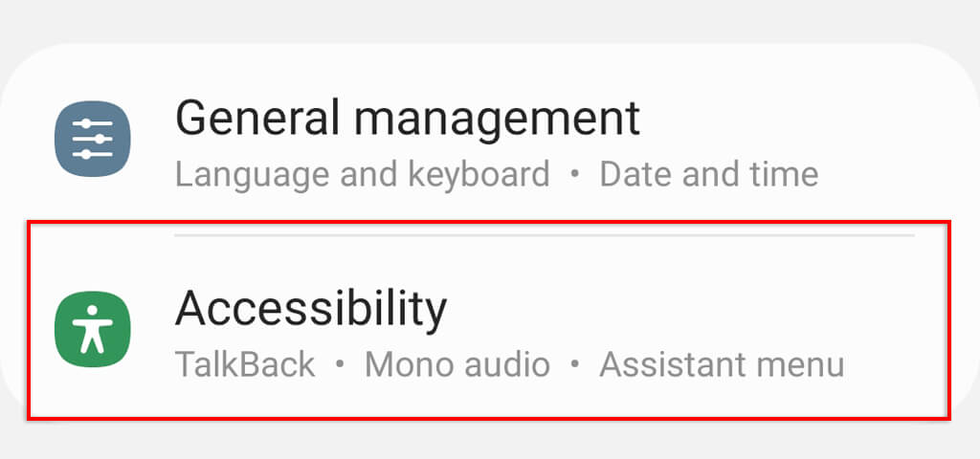This screenshot has height=459, width=980.
Task: Select the 'Date and time' subtitle
Action: coord(708,175)
